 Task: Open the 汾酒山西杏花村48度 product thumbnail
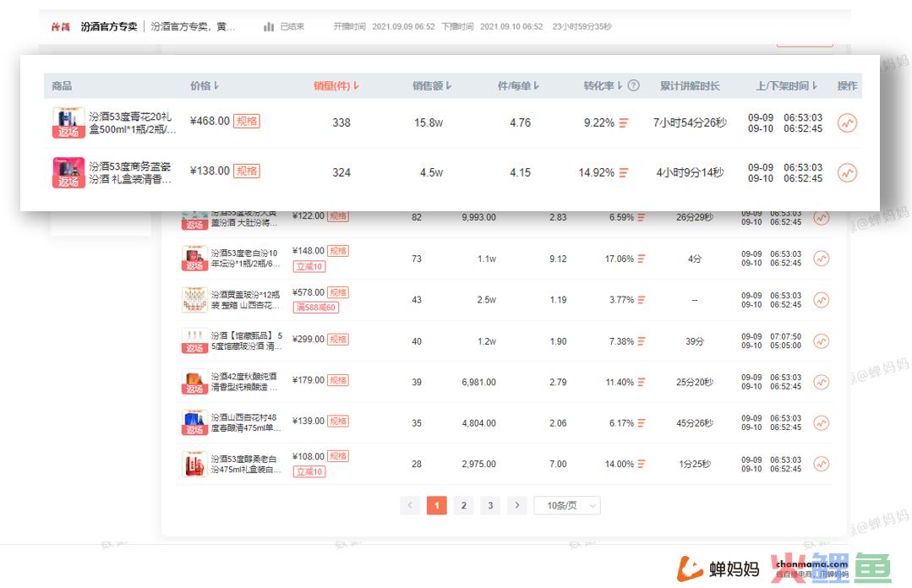195,422
